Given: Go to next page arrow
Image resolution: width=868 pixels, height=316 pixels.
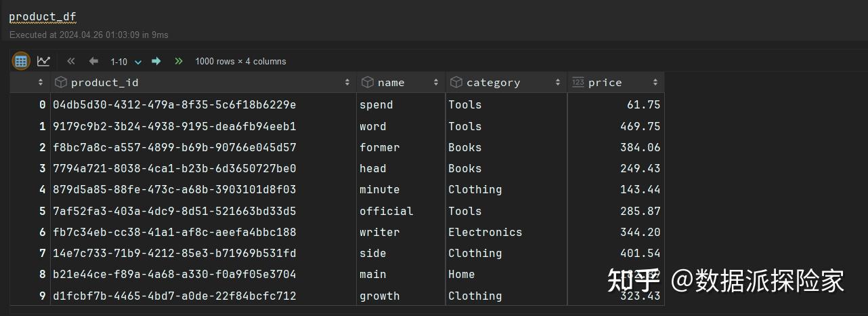Looking at the screenshot, I should tap(156, 61).
